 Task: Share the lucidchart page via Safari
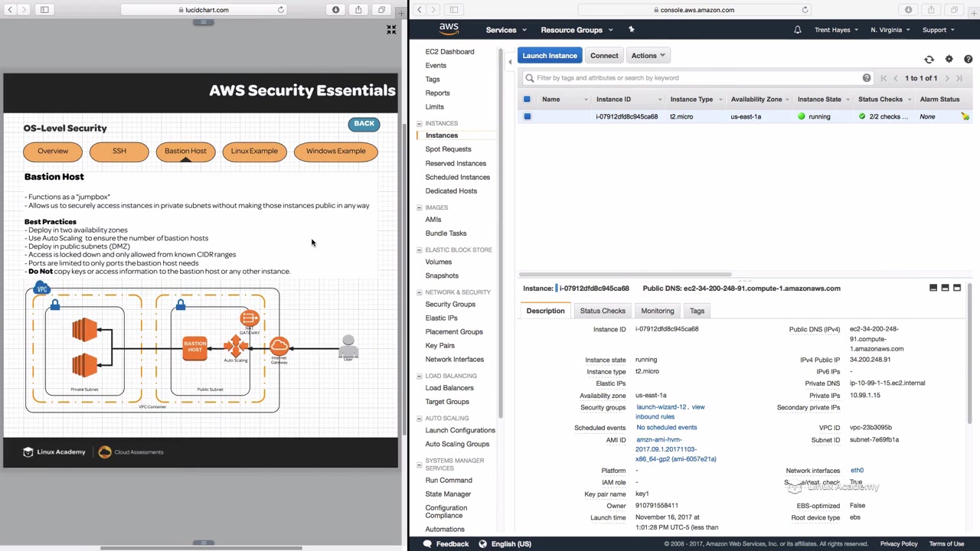tap(358, 10)
